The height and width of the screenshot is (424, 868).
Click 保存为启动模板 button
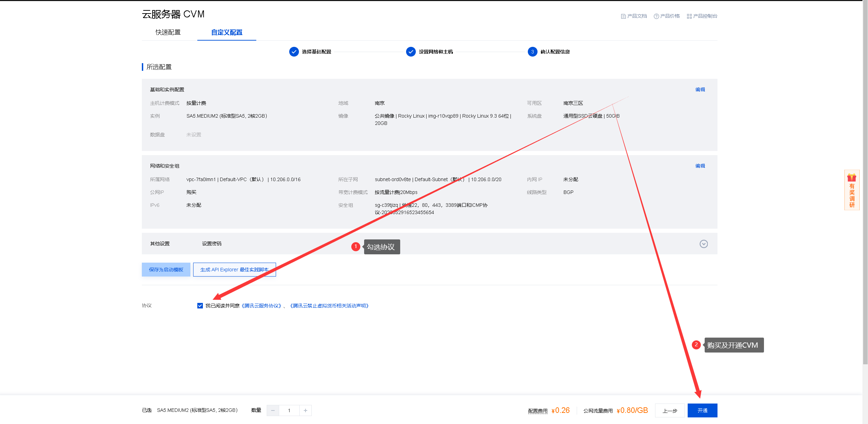coord(166,270)
